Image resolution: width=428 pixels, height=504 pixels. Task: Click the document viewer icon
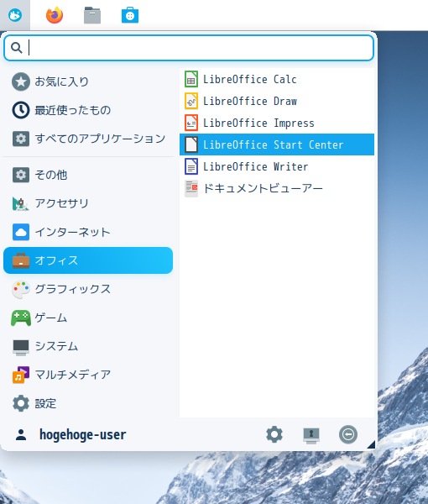click(191, 188)
